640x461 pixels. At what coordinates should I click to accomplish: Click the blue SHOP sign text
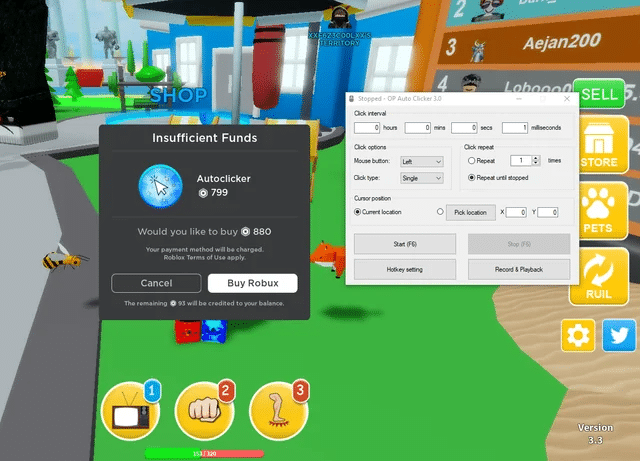178,96
